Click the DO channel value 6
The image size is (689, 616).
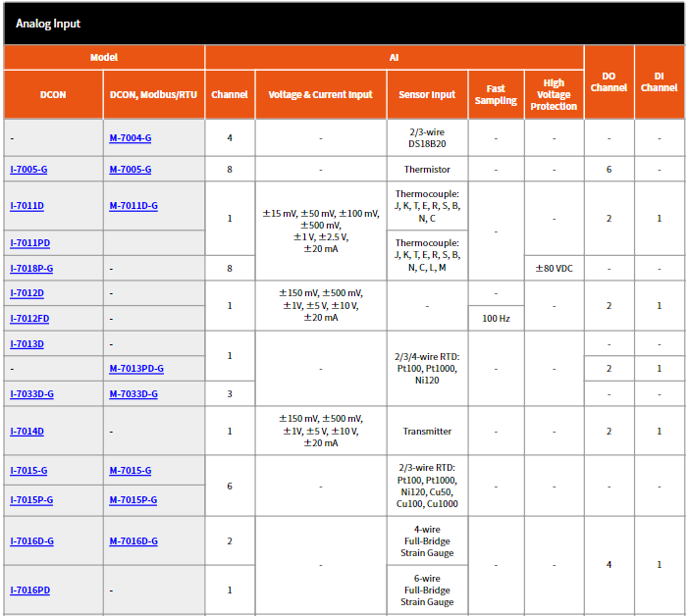609,170
